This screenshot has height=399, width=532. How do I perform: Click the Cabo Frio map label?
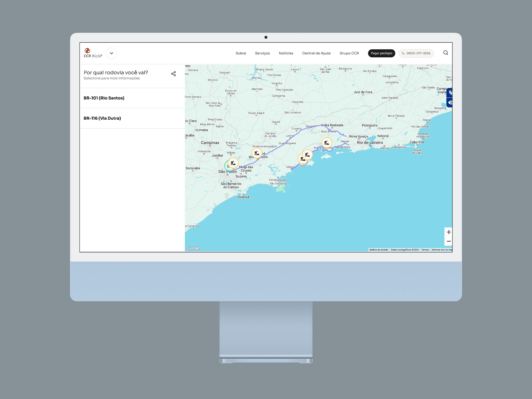(x=417, y=142)
